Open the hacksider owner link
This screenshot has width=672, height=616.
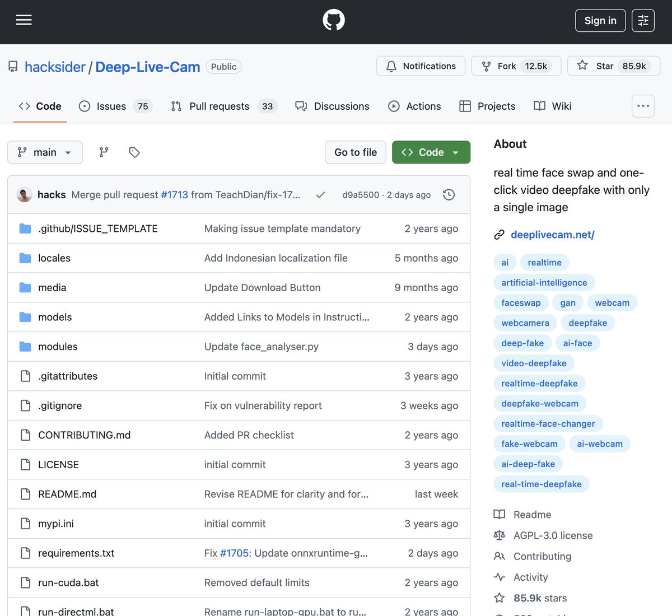tap(55, 67)
